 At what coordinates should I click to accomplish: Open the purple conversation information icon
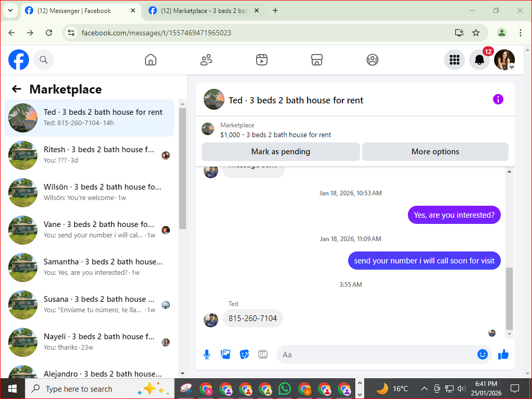[x=498, y=99]
